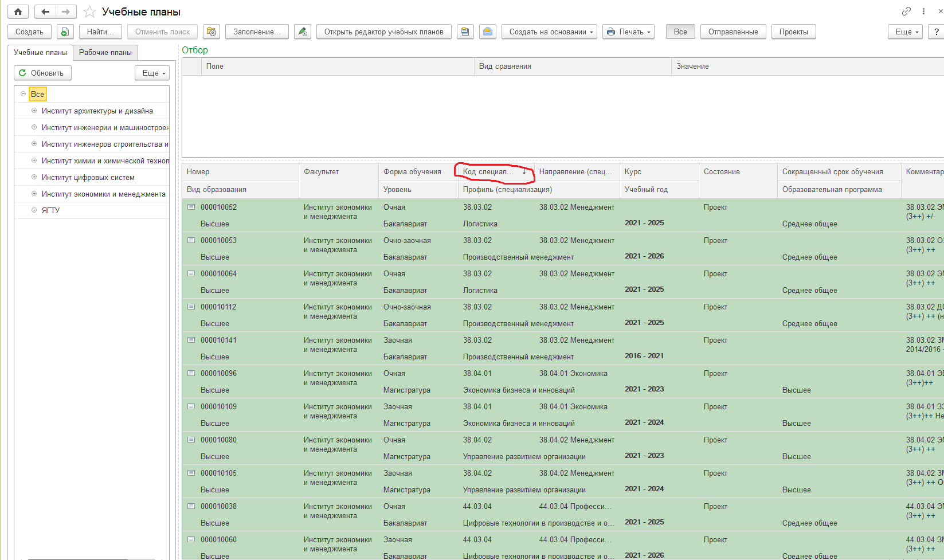This screenshot has width=944, height=560.
Task: Expand Институт архитектуры и дизайна node
Action: tap(34, 111)
